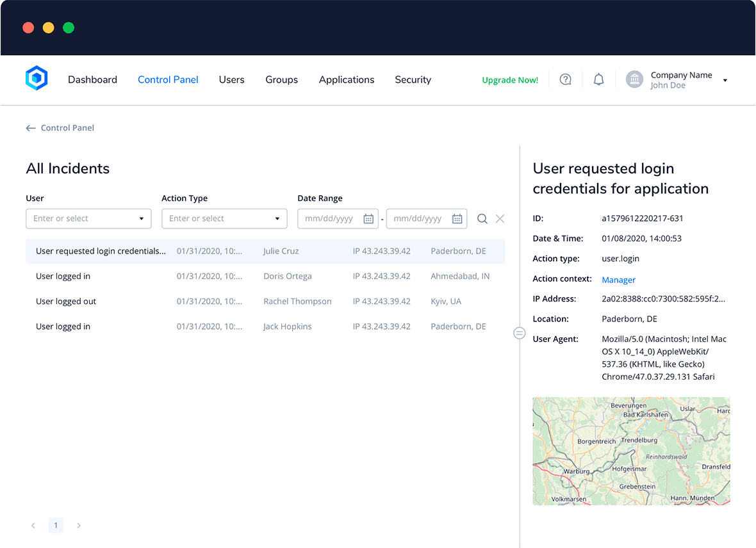Go to the Dashboard tab

coord(92,79)
